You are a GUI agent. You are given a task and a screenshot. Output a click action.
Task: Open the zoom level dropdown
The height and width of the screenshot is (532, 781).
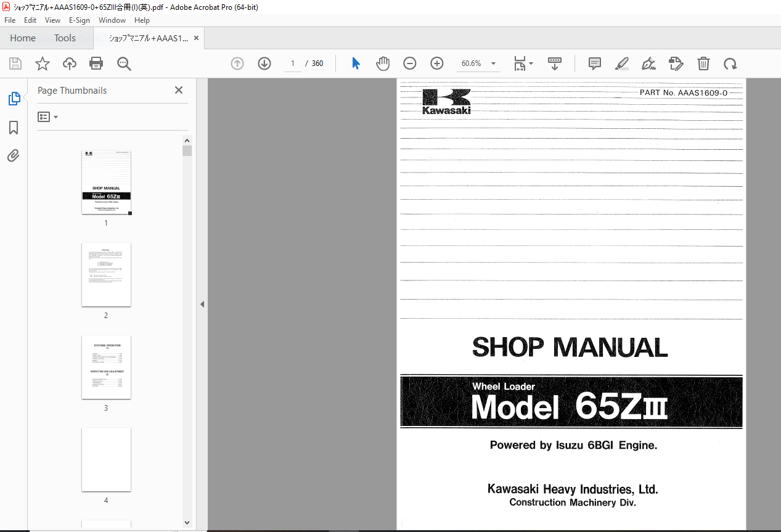coord(493,63)
